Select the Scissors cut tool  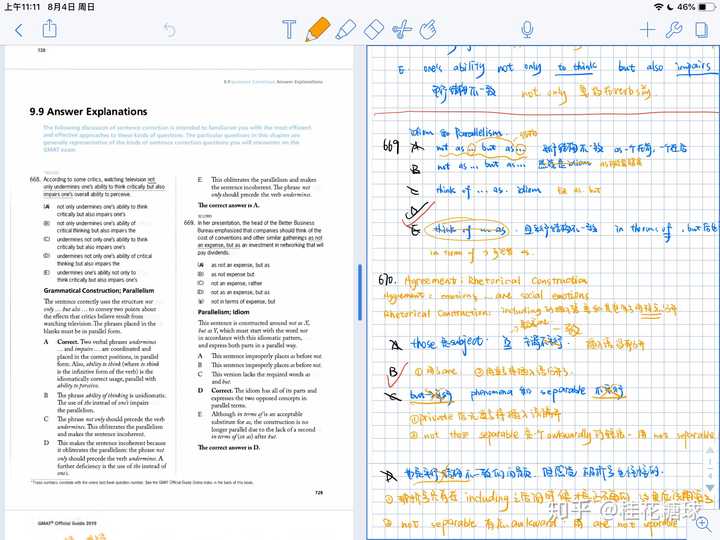pos(402,30)
